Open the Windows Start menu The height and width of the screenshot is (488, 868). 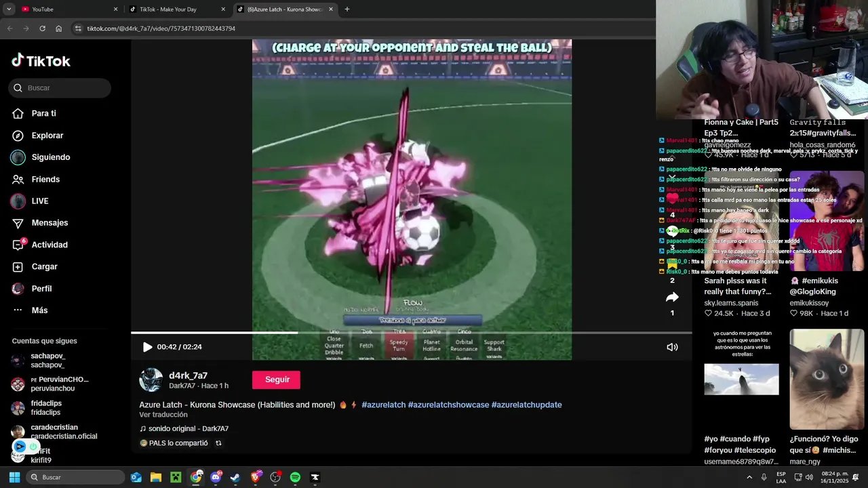(x=14, y=477)
